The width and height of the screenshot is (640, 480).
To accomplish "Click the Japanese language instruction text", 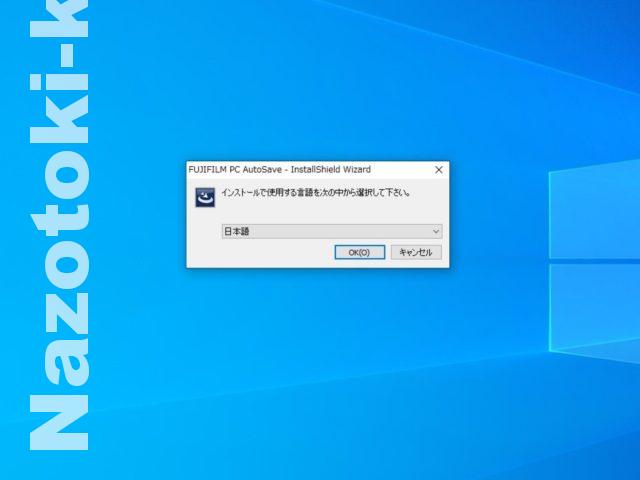I will point(315,193).
